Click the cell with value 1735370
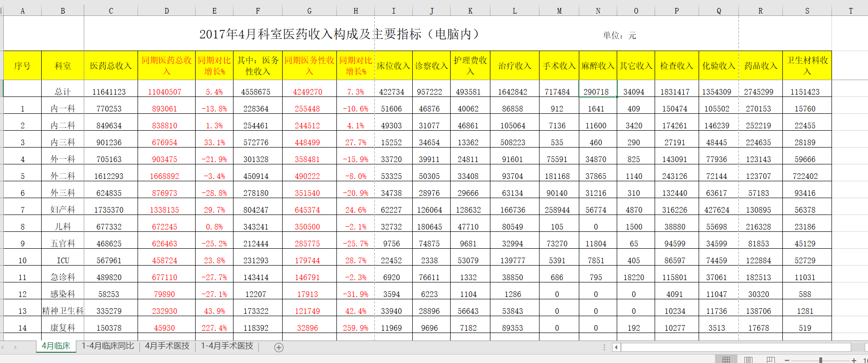Image resolution: width=868 pixels, height=363 pixels. point(111,207)
